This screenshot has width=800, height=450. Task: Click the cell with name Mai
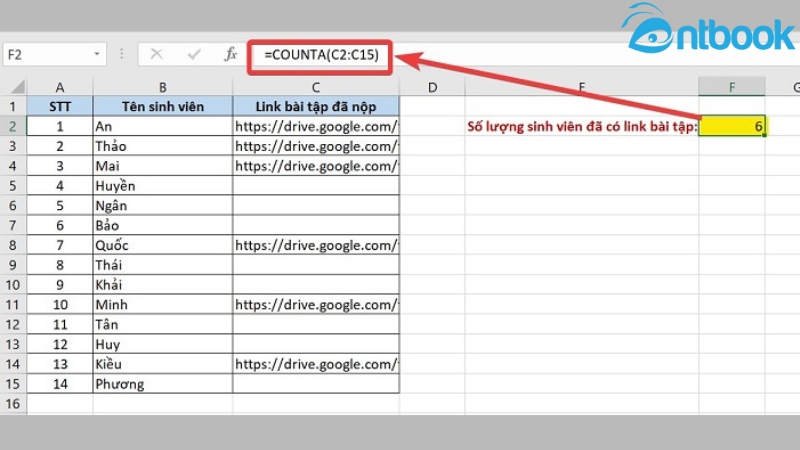(163, 166)
